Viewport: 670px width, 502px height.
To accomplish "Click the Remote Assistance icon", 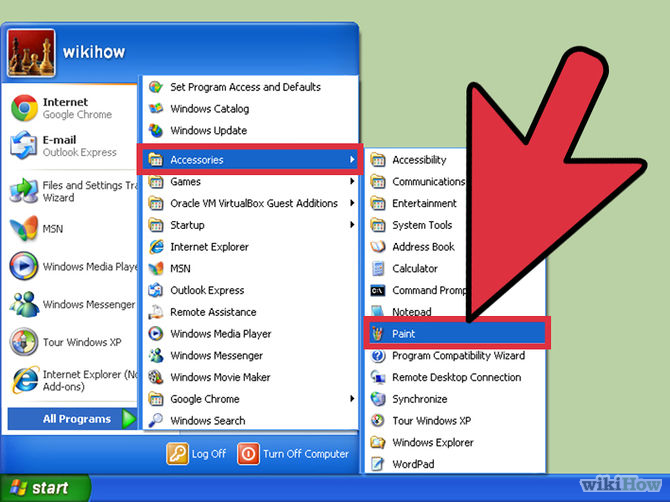I will click(156, 312).
